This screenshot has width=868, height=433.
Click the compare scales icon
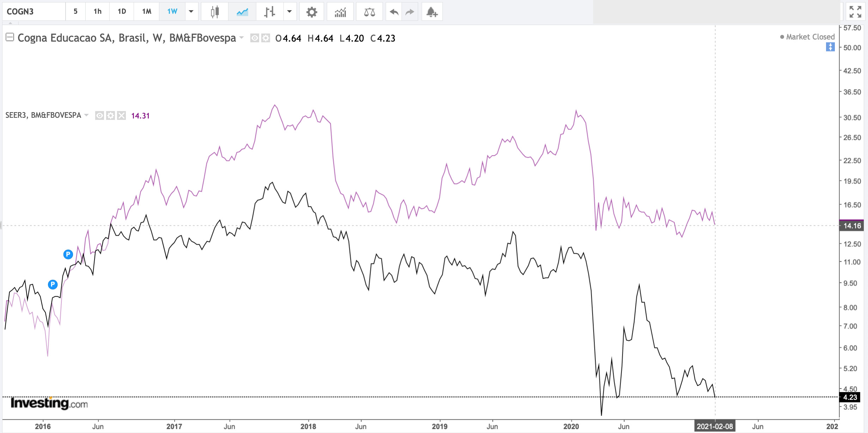pos(369,12)
